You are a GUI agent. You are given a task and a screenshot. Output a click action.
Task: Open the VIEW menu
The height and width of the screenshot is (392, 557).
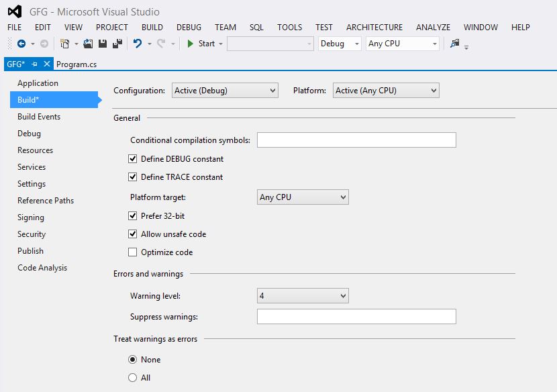coord(74,28)
